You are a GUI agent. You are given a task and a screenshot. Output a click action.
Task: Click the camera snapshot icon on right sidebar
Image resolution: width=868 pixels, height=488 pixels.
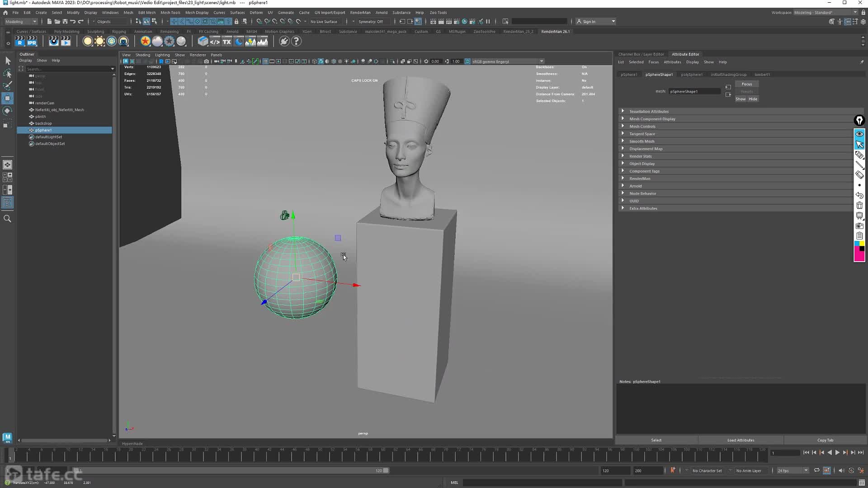point(859,225)
